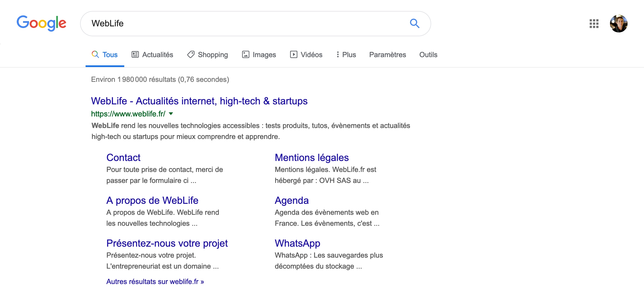Image resolution: width=644 pixels, height=295 pixels.
Task: Open the Mentions légales sitelink
Action: coord(312,158)
